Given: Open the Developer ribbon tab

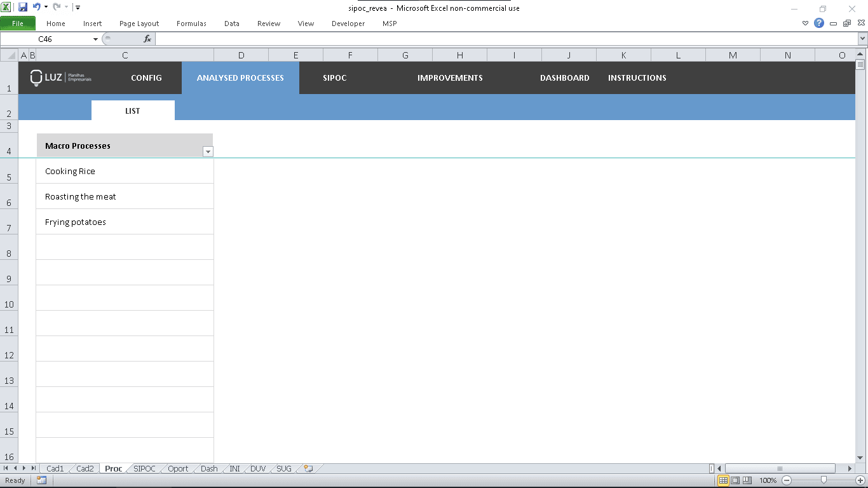Looking at the screenshot, I should coord(348,24).
